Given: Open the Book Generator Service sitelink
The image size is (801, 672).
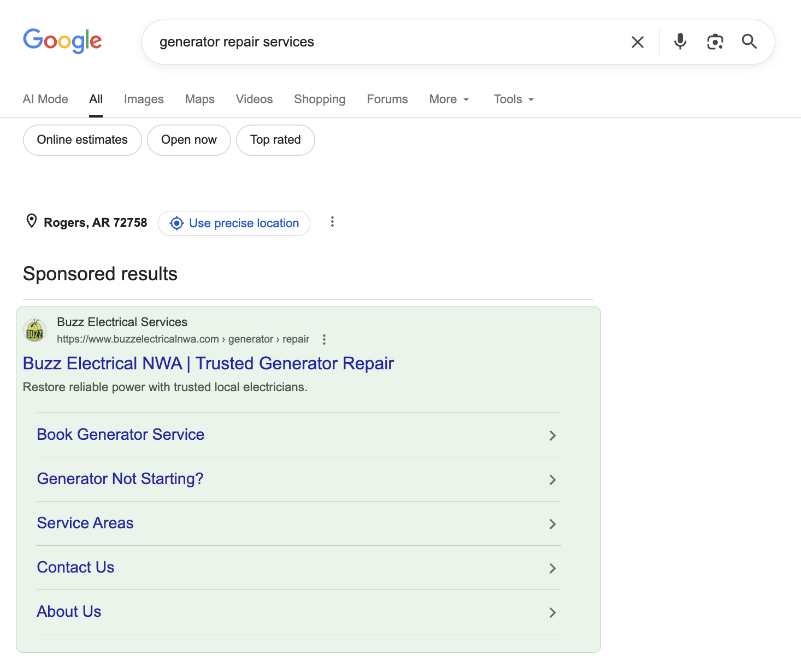Looking at the screenshot, I should point(121,434).
